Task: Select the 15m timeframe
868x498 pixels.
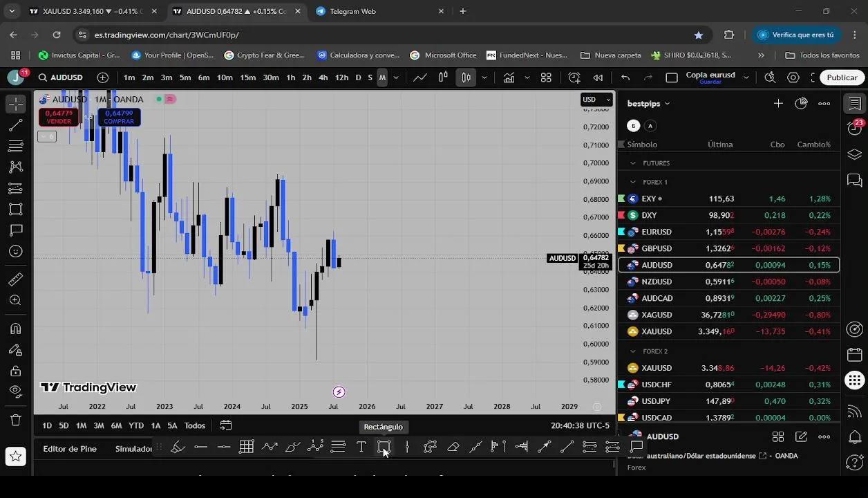Action: pos(248,77)
